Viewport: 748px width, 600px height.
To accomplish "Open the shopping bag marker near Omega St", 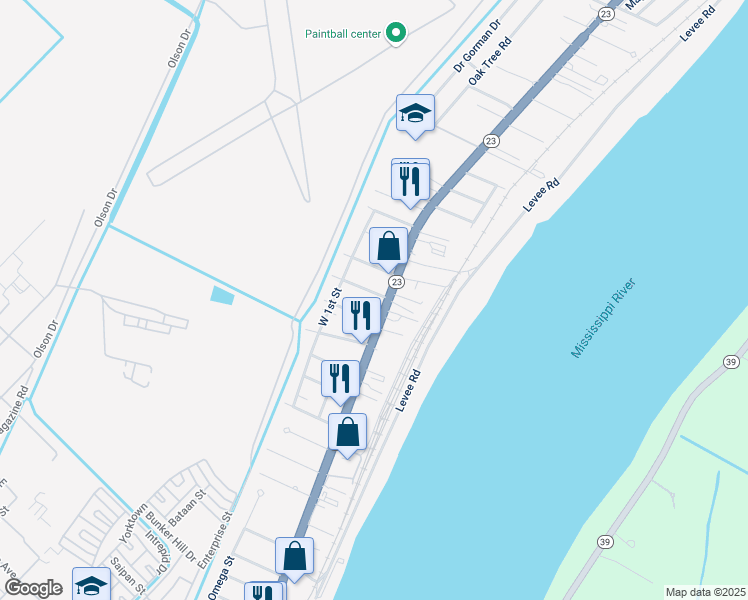I will [x=294, y=559].
